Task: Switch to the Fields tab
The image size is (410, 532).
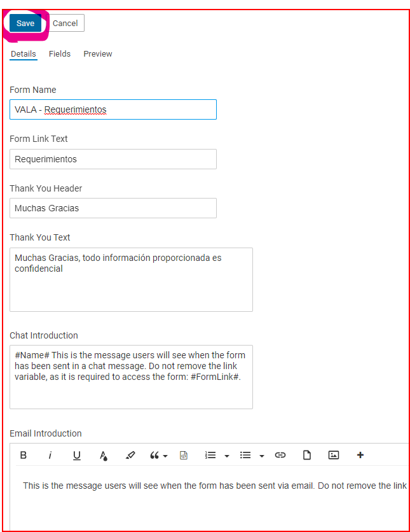Action: 60,54
